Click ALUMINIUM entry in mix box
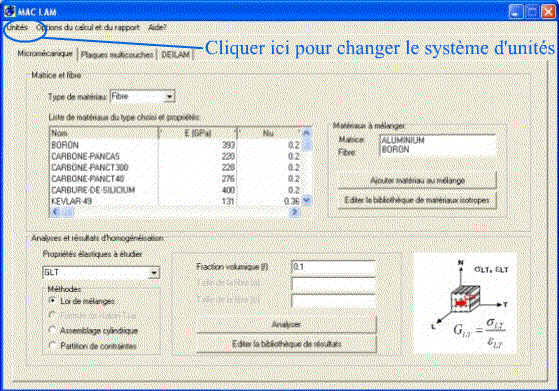The width and height of the screenshot is (559, 391). [x=403, y=140]
